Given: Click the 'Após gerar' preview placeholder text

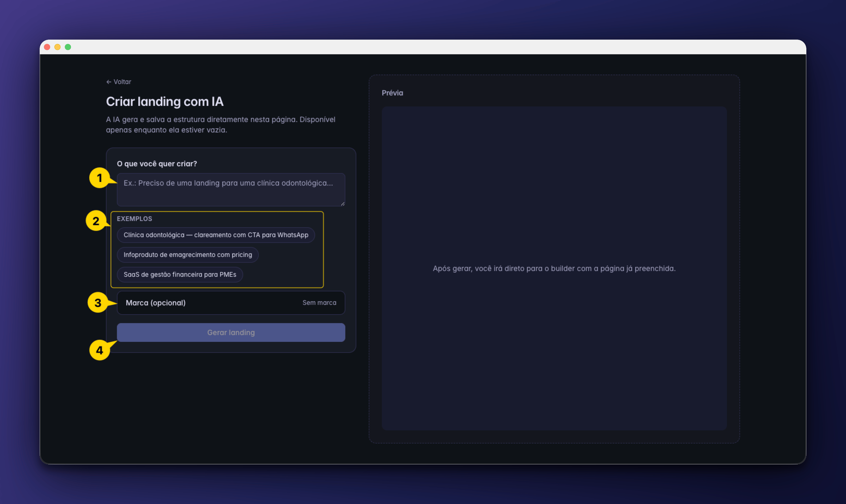Looking at the screenshot, I should pos(554,269).
